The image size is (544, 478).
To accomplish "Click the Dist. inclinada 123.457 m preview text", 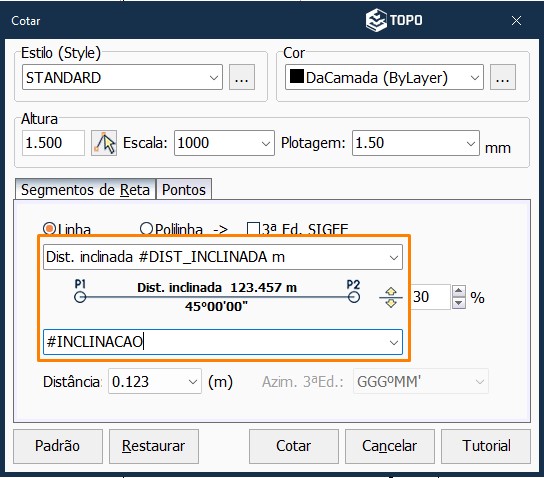I will coord(217,288).
